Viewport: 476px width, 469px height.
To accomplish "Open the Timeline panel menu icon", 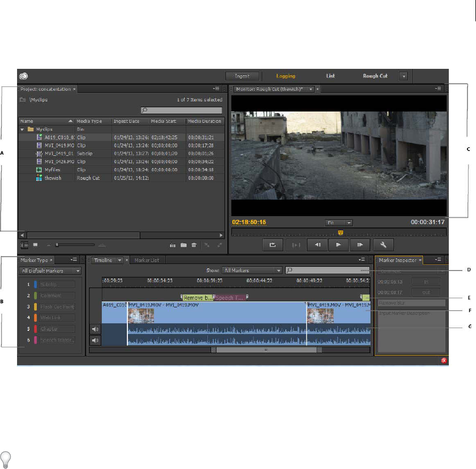I will 361,260.
